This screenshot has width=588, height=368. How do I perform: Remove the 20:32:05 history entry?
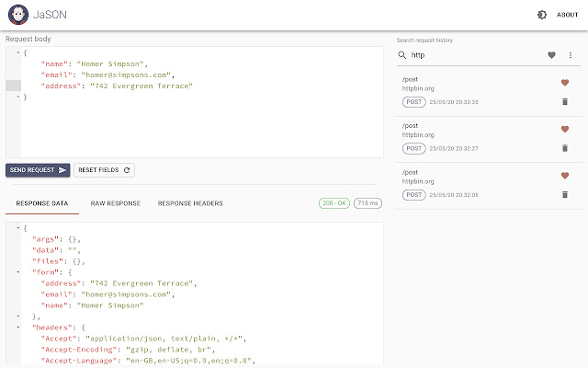565,193
